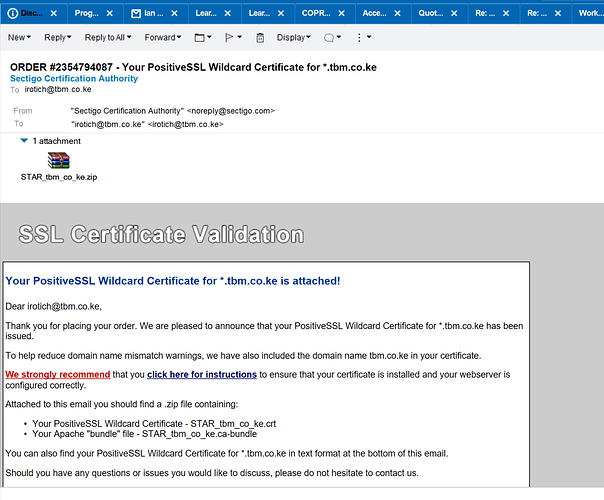Close the Quot... tab
The image size is (604, 500).
(454, 13)
